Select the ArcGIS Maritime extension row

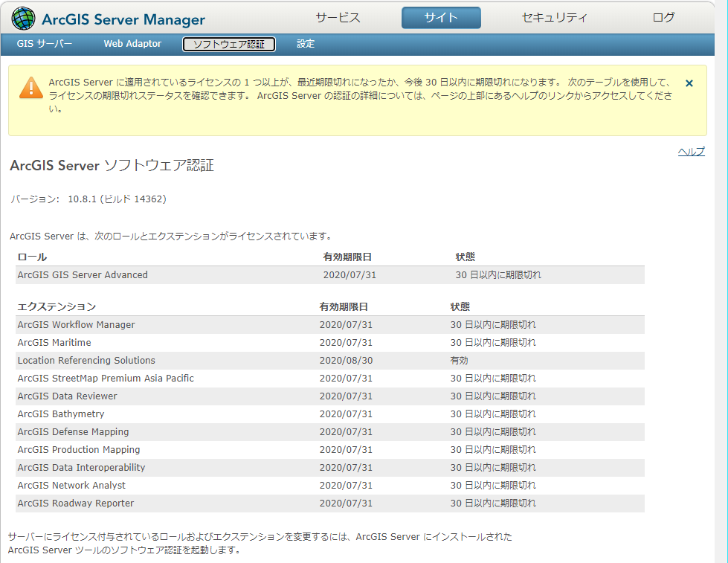click(330, 343)
